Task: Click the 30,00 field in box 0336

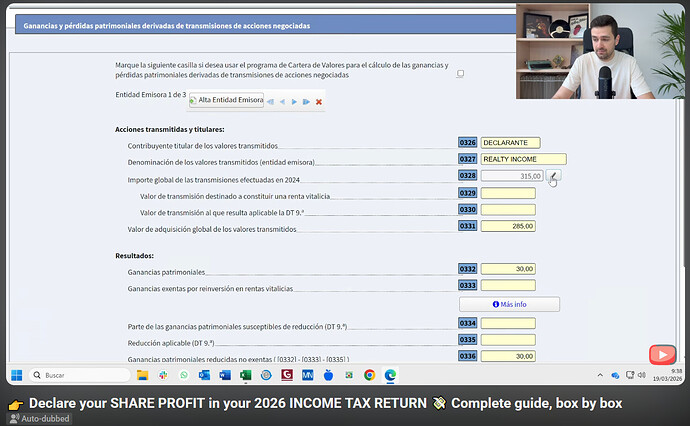Action: (508, 356)
